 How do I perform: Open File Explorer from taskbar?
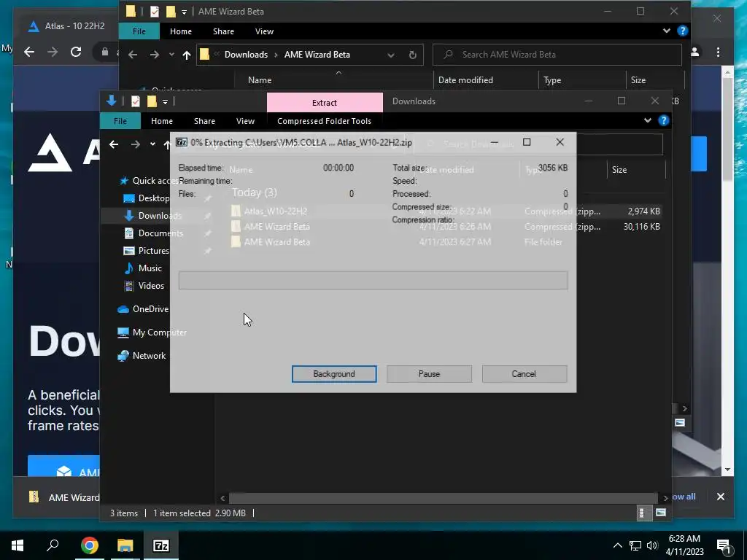click(x=125, y=545)
